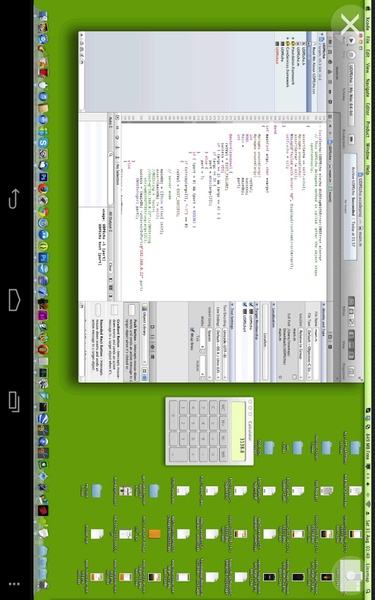This screenshot has height=600, width=375.
Task: Open Android recent apps
Action: point(14,401)
